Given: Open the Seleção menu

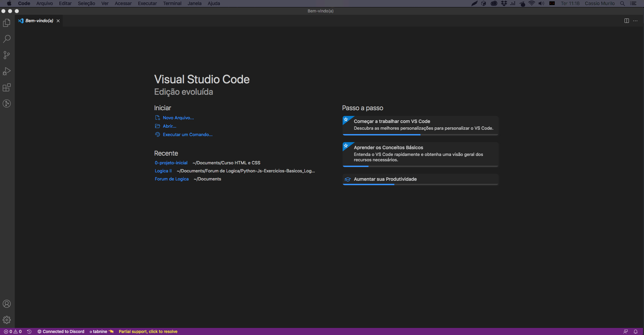Looking at the screenshot, I should pyautogui.click(x=86, y=3).
